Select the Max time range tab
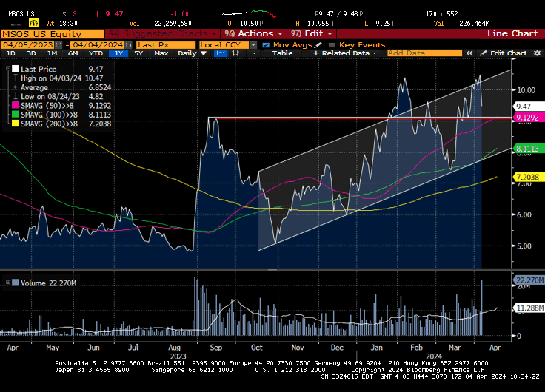 161,53
